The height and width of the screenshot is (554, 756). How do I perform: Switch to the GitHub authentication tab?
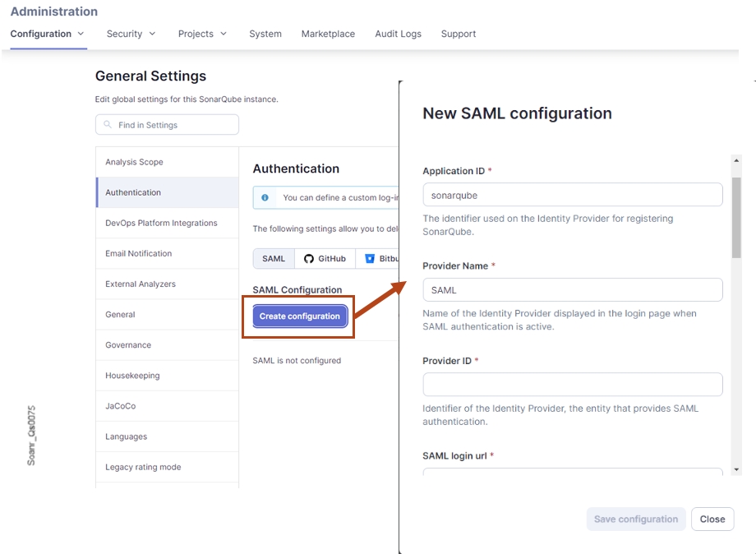coord(324,258)
